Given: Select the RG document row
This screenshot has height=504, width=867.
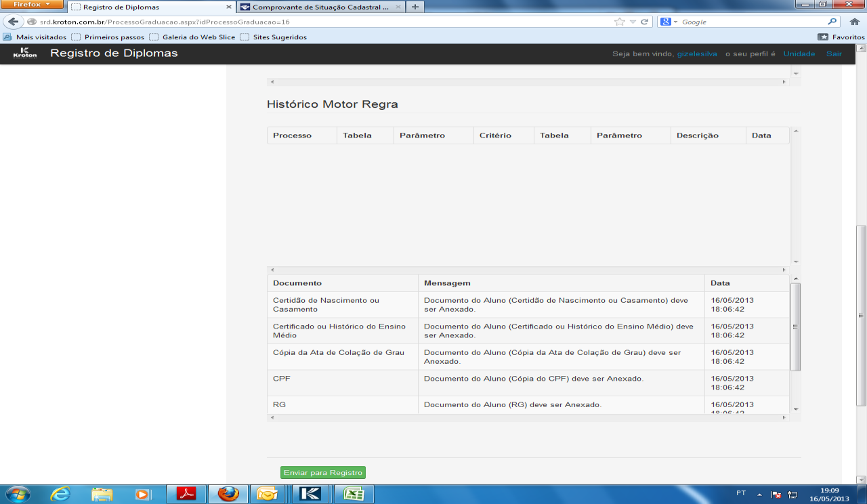Looking at the screenshot, I should click(x=528, y=405).
